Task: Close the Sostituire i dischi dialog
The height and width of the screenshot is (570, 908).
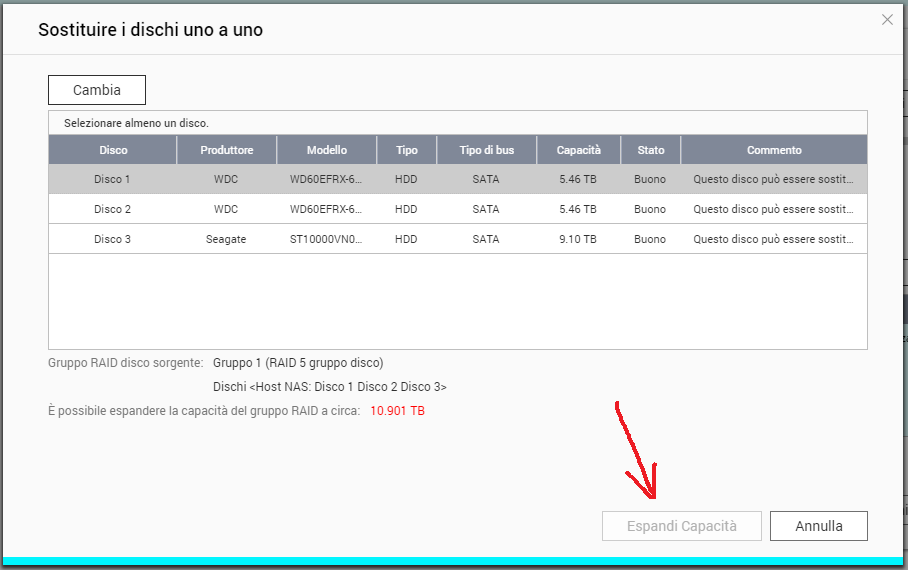Action: (x=887, y=20)
